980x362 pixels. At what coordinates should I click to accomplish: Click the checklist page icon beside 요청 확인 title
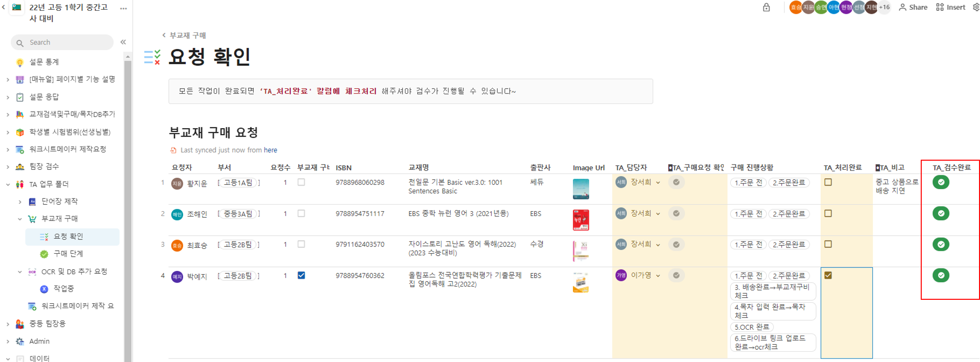[x=152, y=57]
